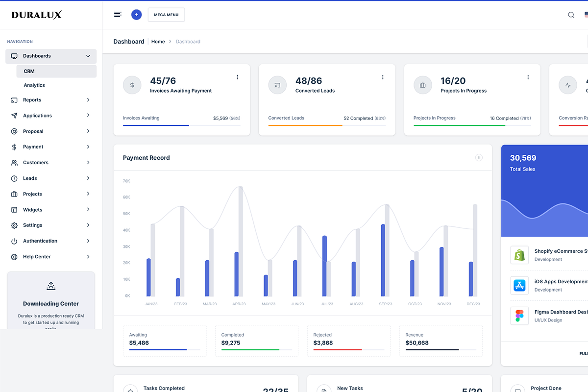Open Payment Record chart options menu
The height and width of the screenshot is (392, 588).
(x=479, y=157)
